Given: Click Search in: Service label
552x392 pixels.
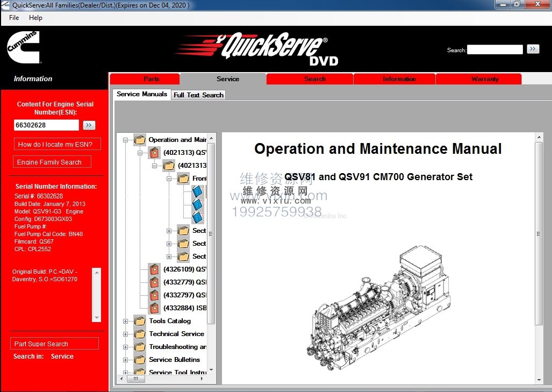Looking at the screenshot, I should [44, 357].
